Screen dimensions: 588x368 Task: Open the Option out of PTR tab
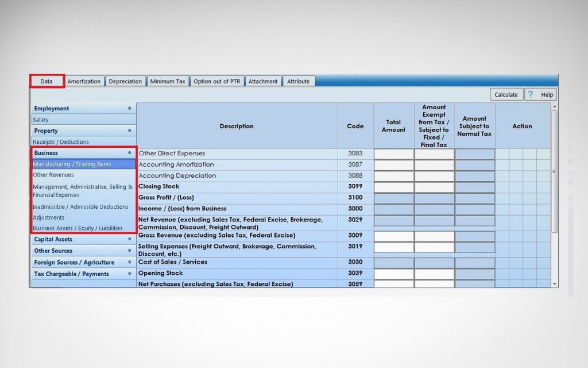216,81
